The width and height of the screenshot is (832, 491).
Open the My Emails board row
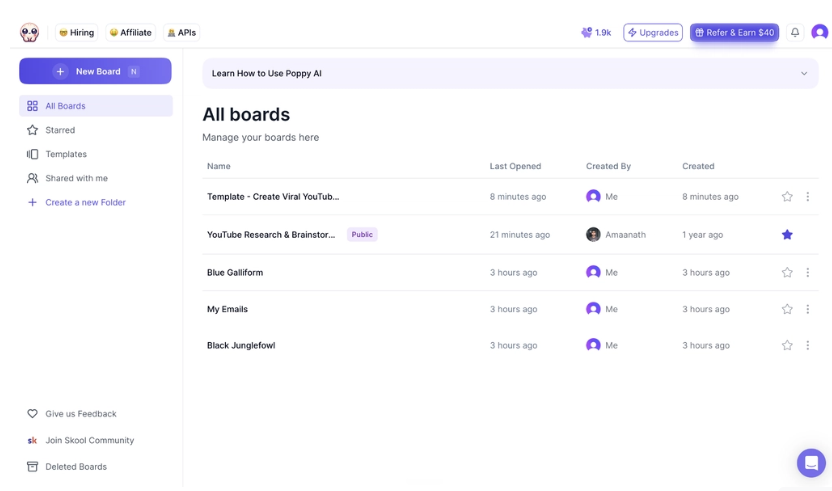[510, 309]
